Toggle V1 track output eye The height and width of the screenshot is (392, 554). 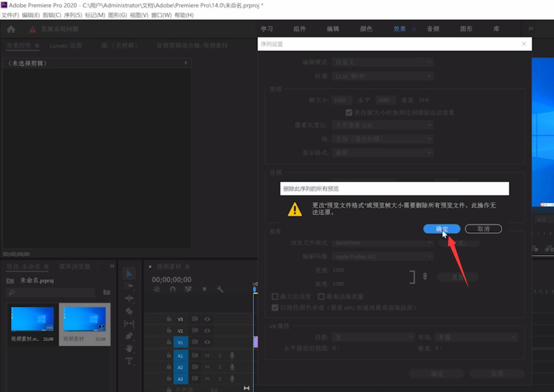pos(207,342)
